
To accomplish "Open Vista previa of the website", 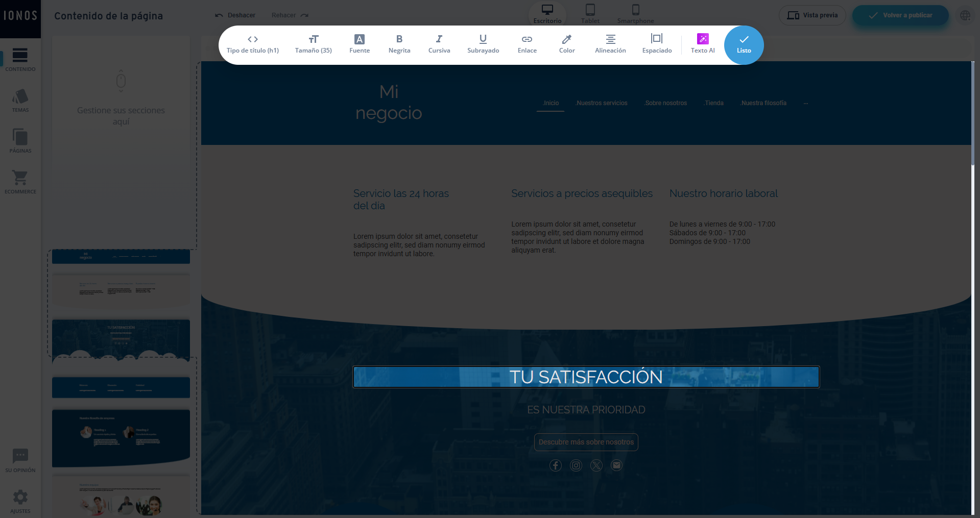I will [812, 15].
